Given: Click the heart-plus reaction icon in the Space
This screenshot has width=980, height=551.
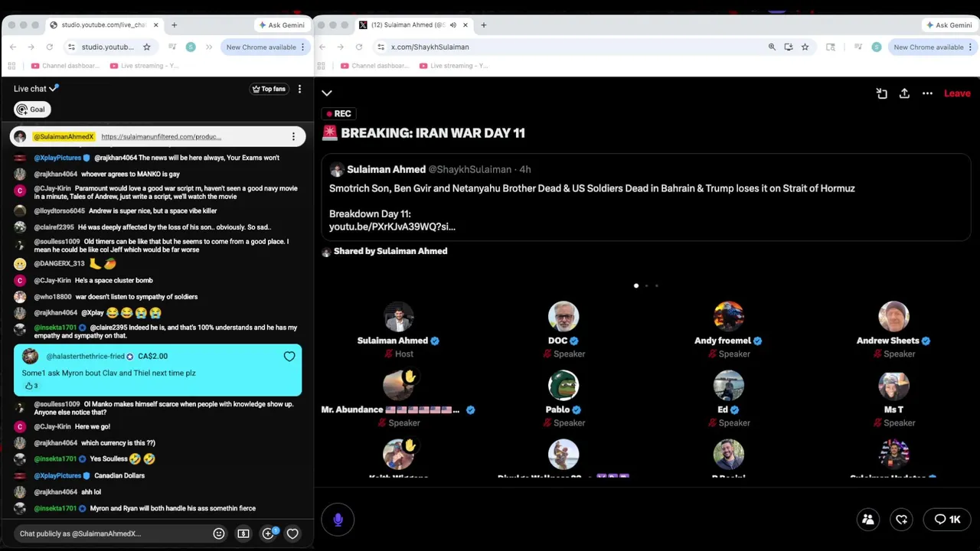Looking at the screenshot, I should [x=901, y=520].
